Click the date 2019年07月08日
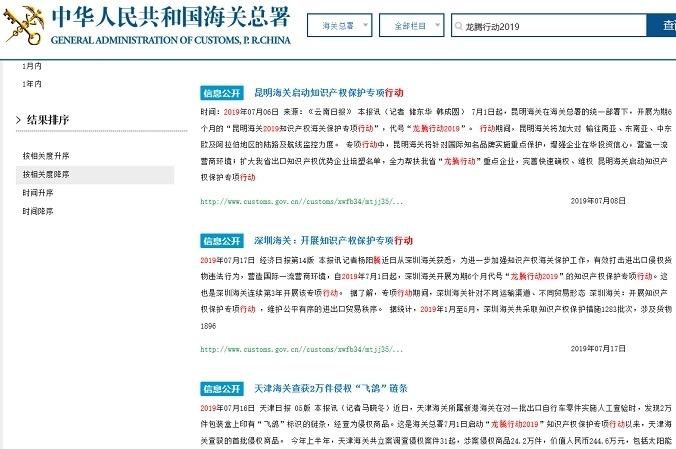 click(x=598, y=201)
